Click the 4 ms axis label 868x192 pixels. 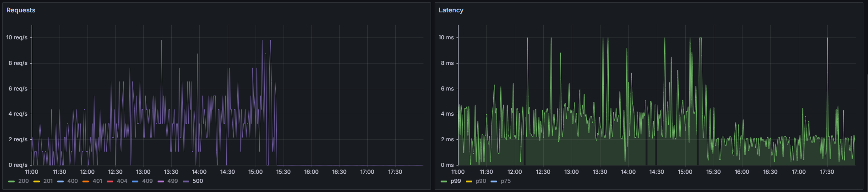pyautogui.click(x=448, y=114)
